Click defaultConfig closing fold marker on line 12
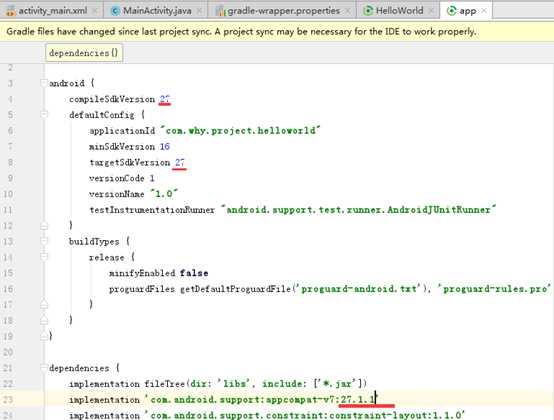Screen dimensions: 554x420 44,226
